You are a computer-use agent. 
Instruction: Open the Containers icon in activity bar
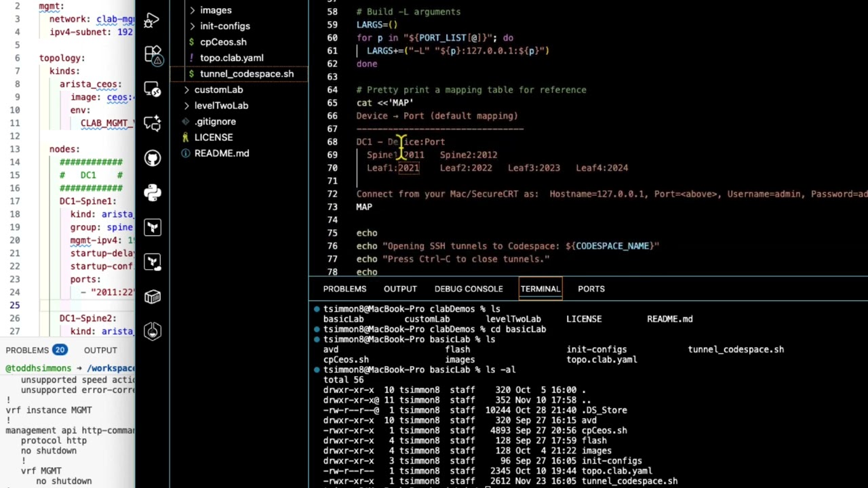click(x=152, y=296)
